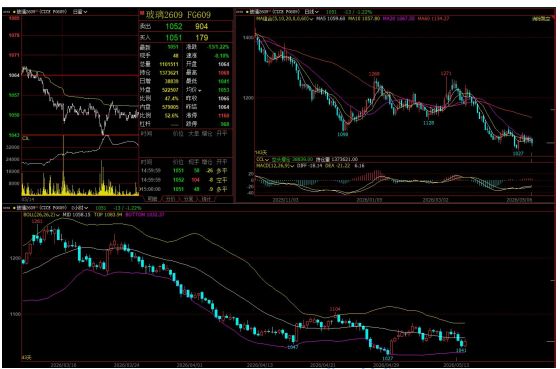Switch to the 明细 tab below the trade list
The image size is (560, 369).
(x=152, y=199)
